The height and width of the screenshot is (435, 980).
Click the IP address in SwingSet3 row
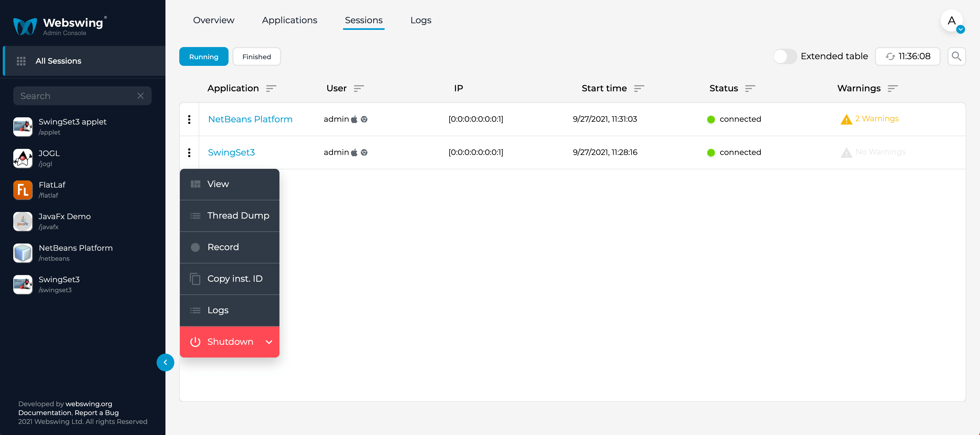pos(476,152)
